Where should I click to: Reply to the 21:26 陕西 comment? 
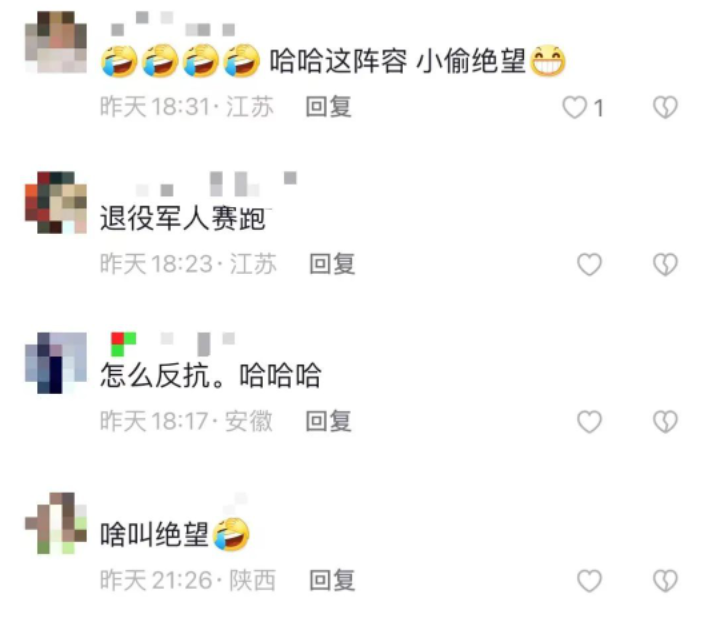click(x=332, y=581)
